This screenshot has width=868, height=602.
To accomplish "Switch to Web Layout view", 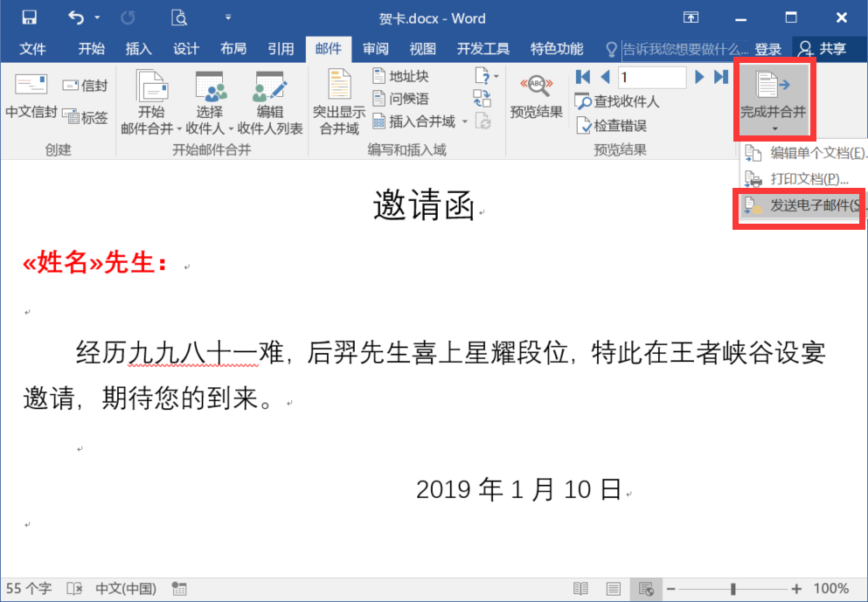I will (646, 588).
